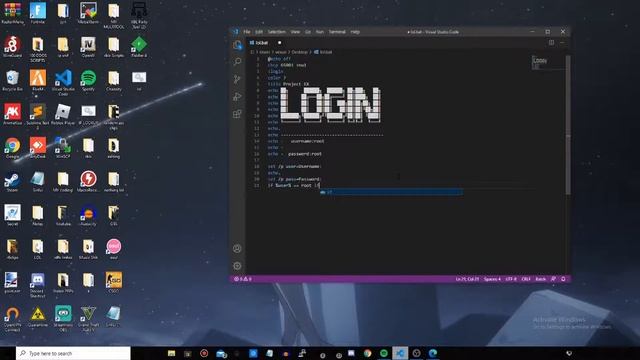
Task: Select the Visual Studio Code desktop shortcut
Action: (x=63, y=82)
